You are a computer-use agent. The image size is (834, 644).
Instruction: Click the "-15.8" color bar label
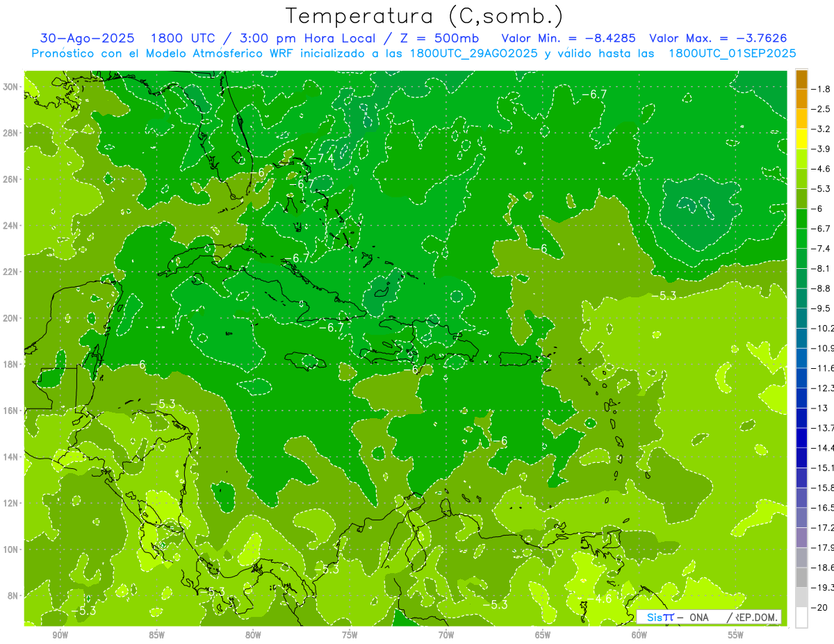click(x=823, y=488)
